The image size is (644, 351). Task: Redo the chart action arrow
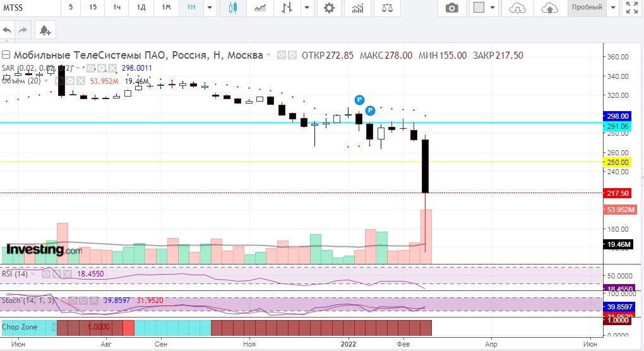tap(23, 30)
